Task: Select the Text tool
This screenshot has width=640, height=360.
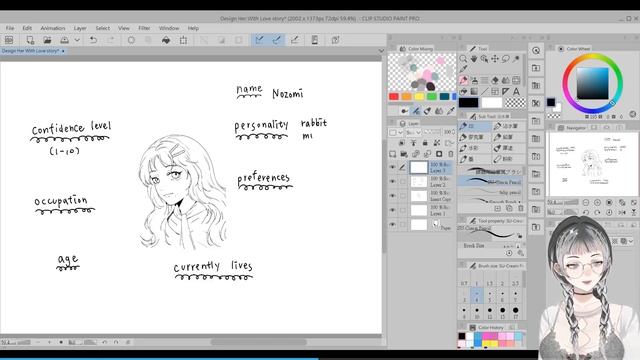Action: point(516,91)
